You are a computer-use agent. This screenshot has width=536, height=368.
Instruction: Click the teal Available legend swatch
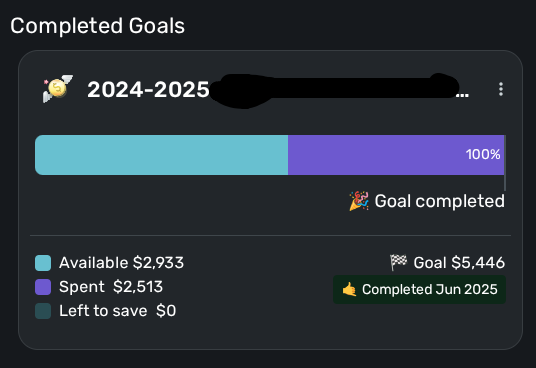coord(43,263)
